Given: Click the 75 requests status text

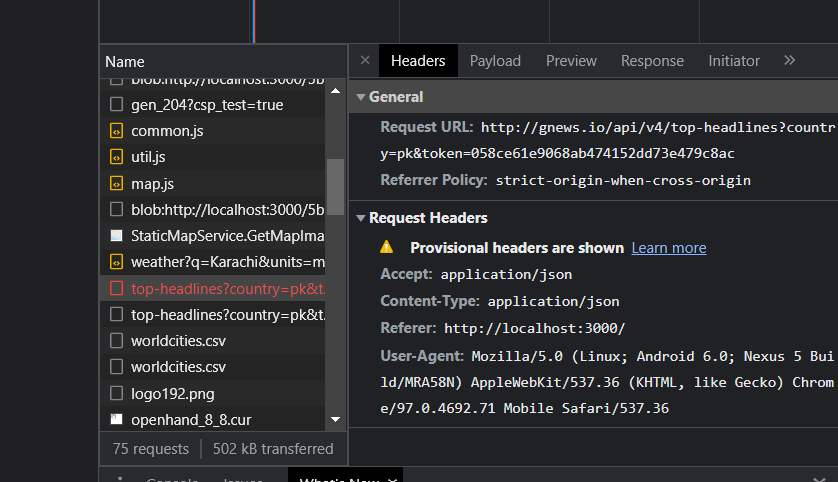Looking at the screenshot, I should [151, 449].
